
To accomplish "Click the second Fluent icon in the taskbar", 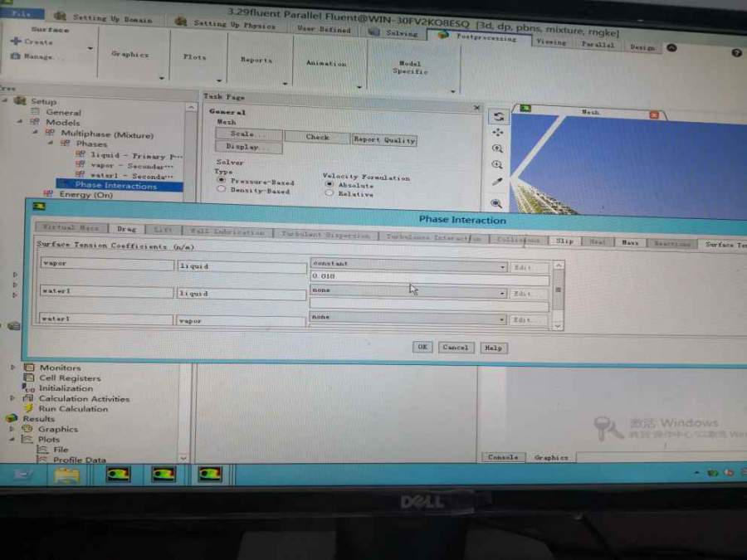I will (x=164, y=475).
